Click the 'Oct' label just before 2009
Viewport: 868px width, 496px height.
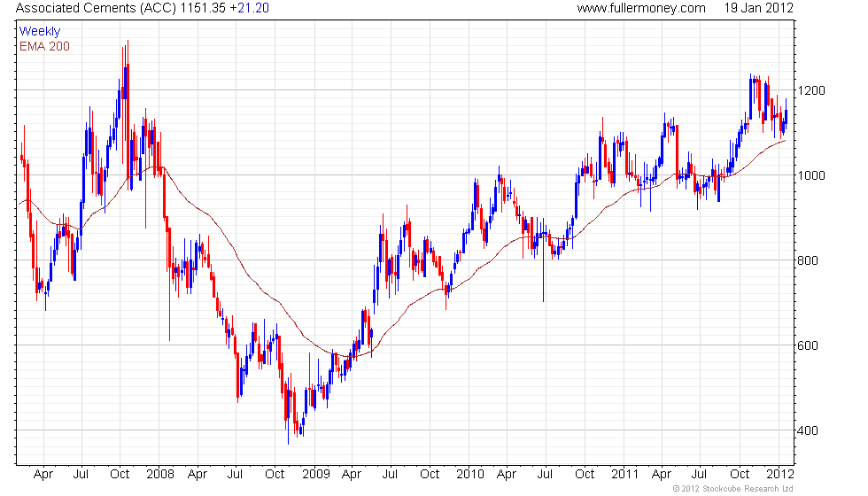coord(275,475)
